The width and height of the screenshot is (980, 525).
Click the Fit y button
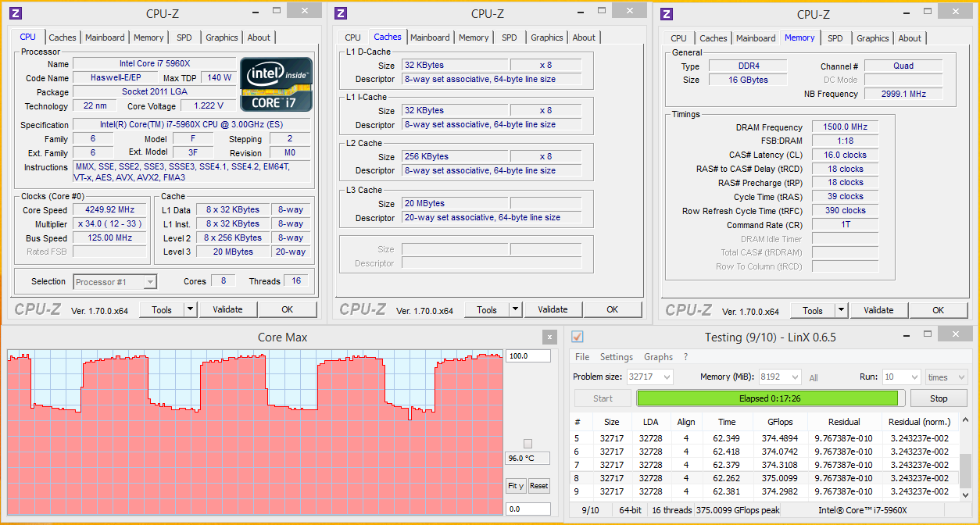(516, 486)
